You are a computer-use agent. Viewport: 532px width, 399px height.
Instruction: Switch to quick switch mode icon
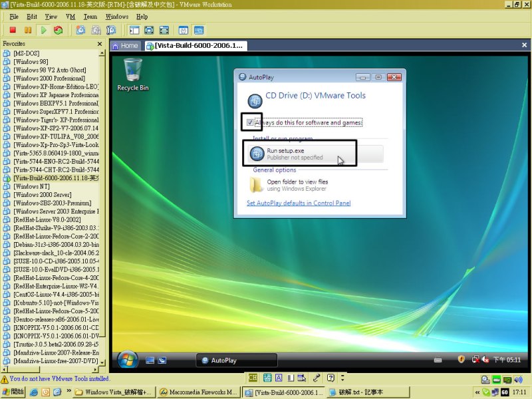(164, 30)
